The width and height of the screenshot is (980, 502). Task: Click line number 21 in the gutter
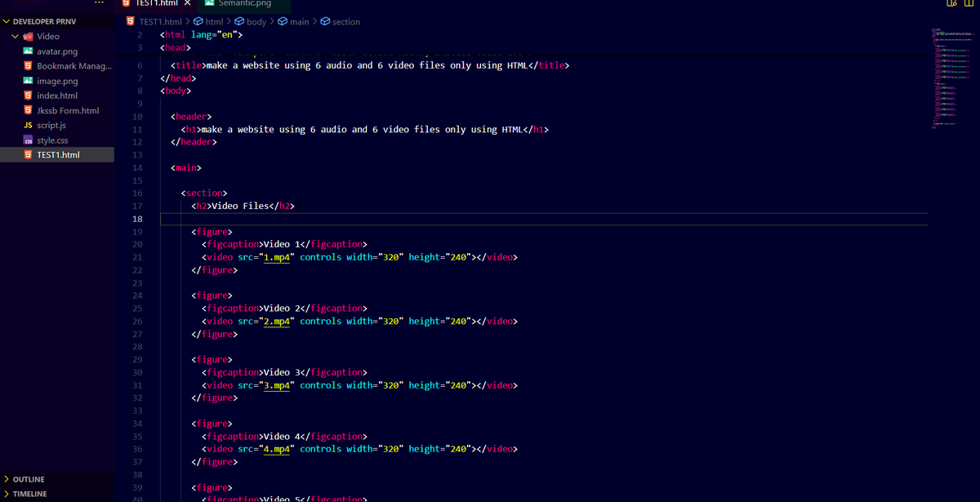[x=137, y=257]
